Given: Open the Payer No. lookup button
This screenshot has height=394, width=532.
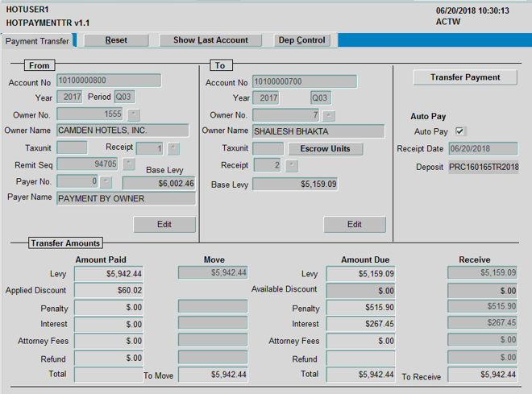Looking at the screenshot, I should [106, 182].
